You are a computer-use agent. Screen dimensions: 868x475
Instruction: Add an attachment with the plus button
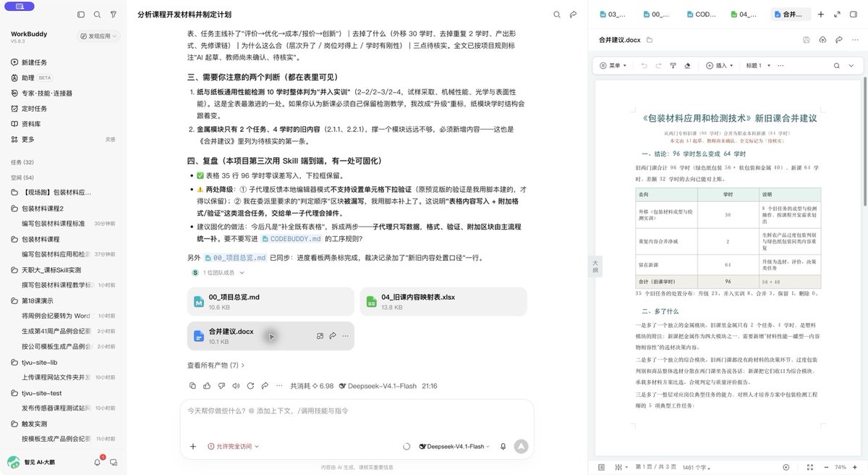tap(193, 447)
